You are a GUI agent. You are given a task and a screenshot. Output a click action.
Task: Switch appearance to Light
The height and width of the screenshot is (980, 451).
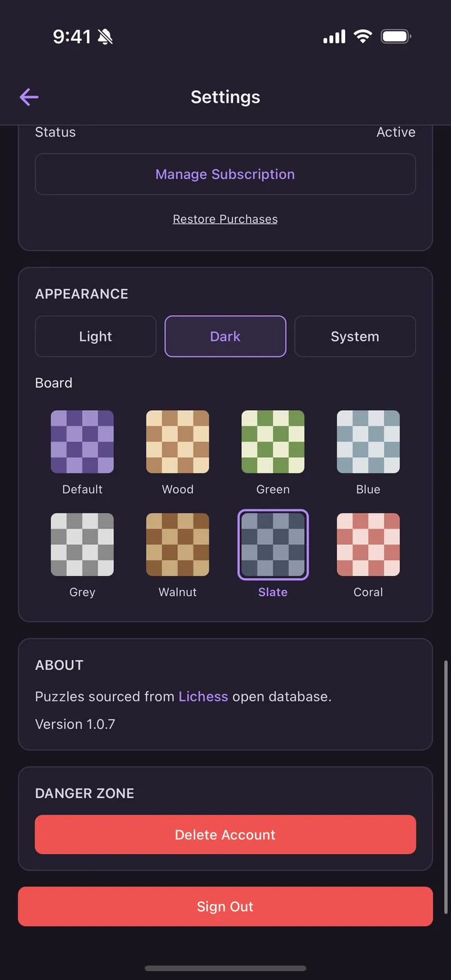[x=96, y=336]
